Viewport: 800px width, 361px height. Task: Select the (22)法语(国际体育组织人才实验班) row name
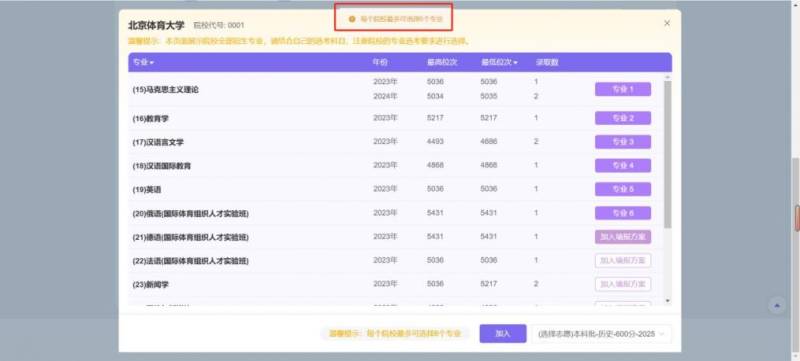click(x=190, y=261)
